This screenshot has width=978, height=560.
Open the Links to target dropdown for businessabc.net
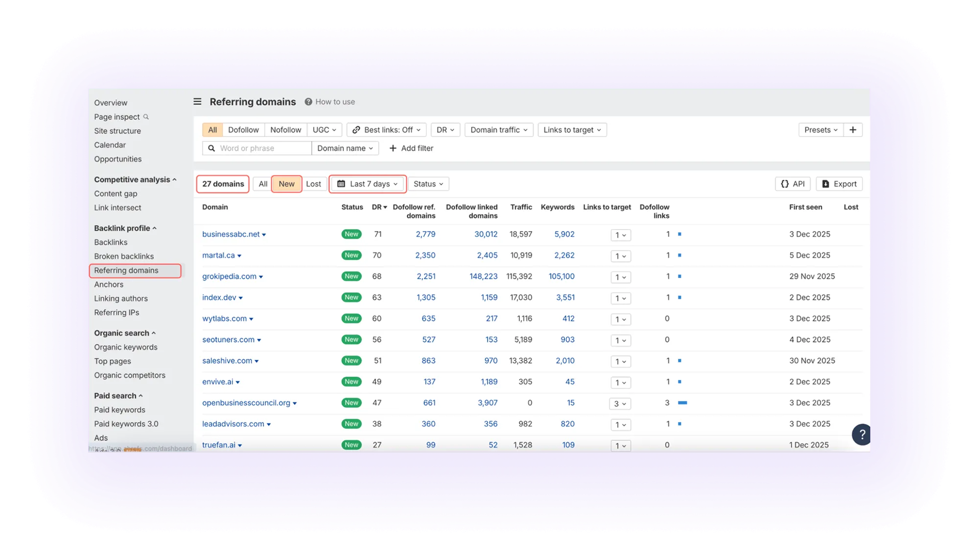620,235
